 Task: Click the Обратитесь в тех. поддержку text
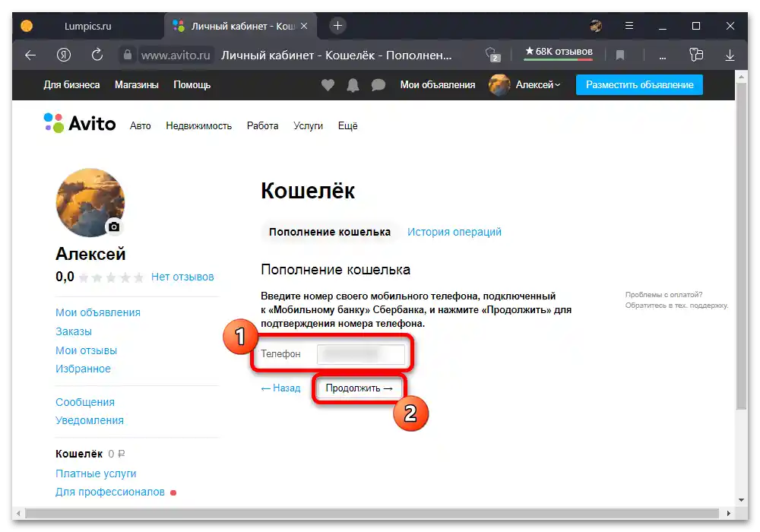tap(676, 306)
